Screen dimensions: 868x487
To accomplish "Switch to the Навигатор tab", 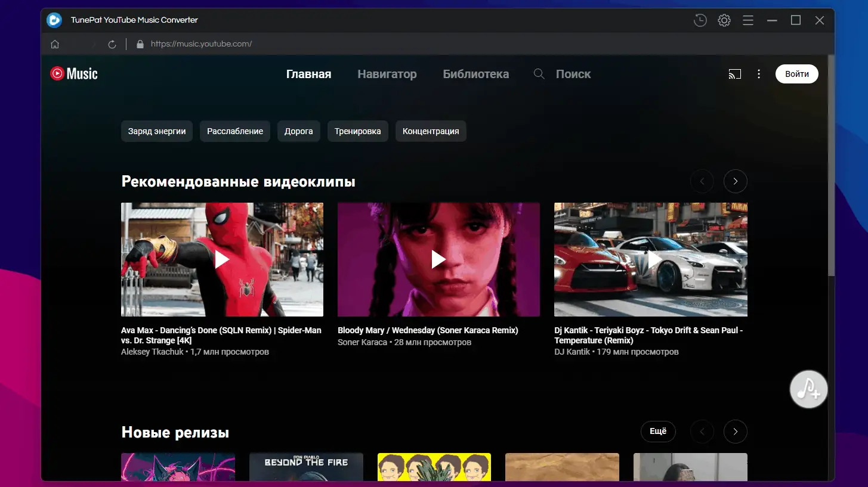I will (x=387, y=73).
